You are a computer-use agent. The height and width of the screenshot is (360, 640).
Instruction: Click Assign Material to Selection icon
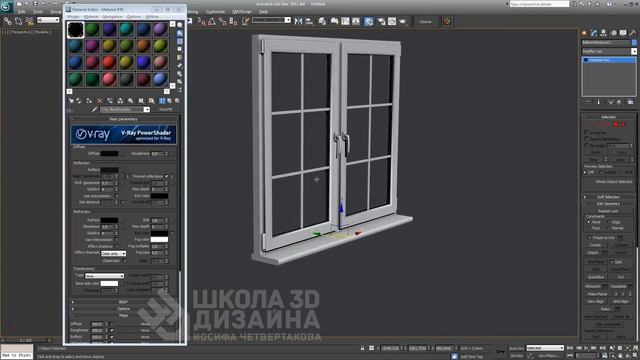[89, 100]
